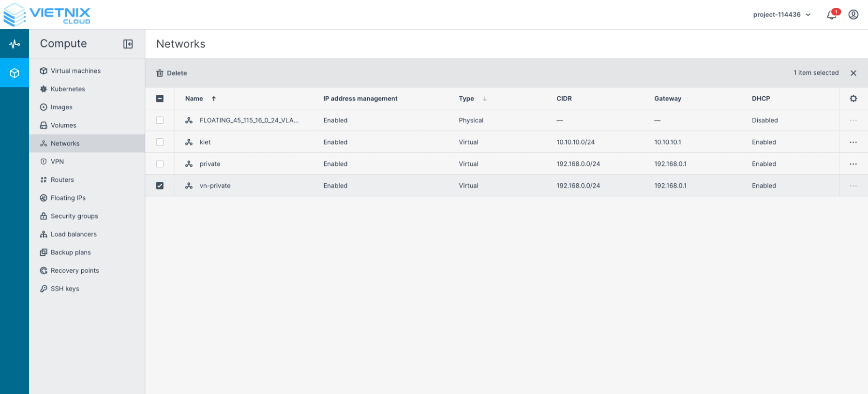Viewport: 868px width, 394px height.
Task: Select the Compute cube icon in left rail
Action: [x=15, y=73]
